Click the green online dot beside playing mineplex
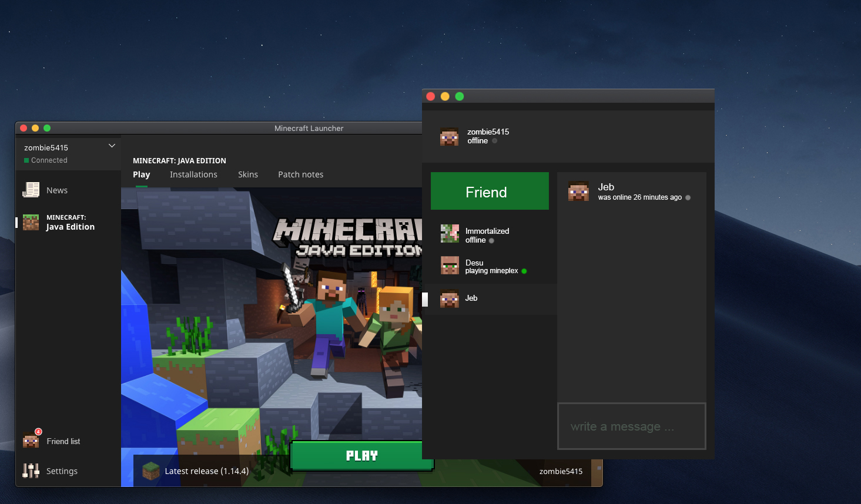The width and height of the screenshot is (861, 504). pyautogui.click(x=524, y=271)
